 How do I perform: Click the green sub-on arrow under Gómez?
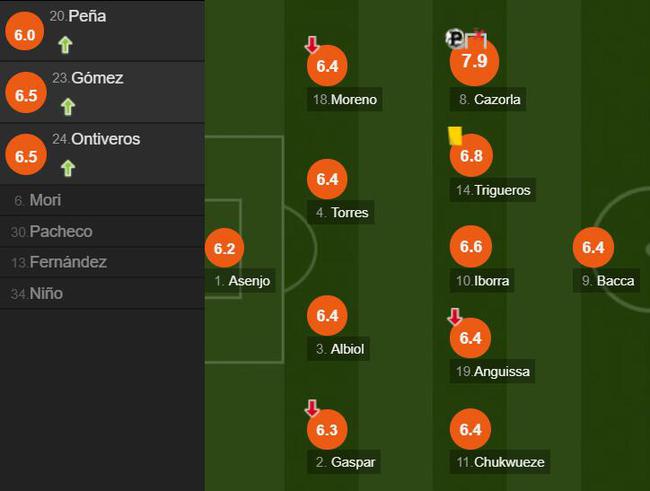[68, 107]
